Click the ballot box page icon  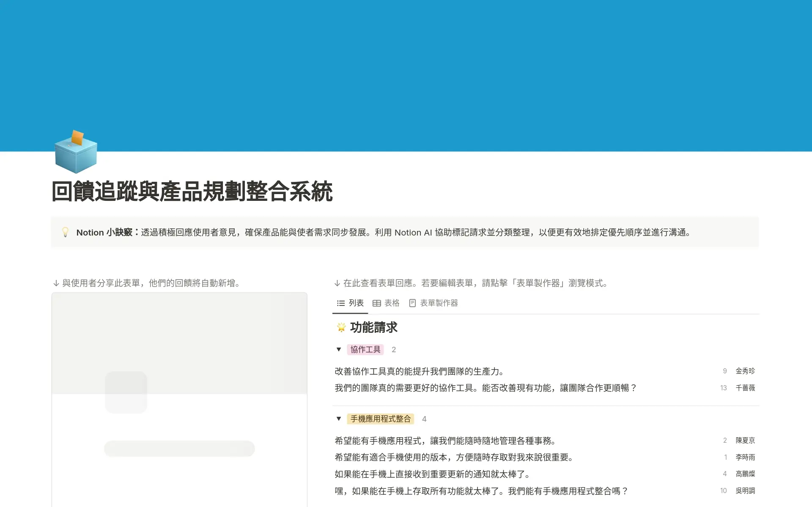76,151
